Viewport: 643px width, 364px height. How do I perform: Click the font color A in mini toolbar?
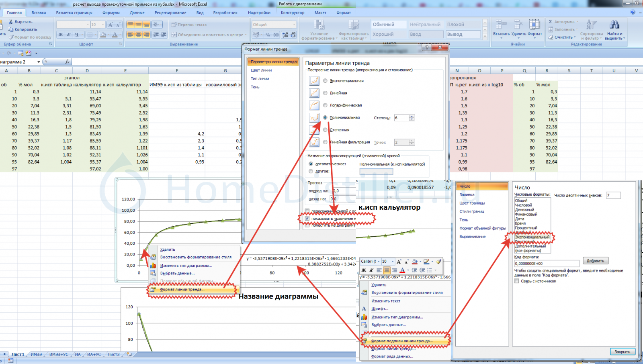click(402, 270)
